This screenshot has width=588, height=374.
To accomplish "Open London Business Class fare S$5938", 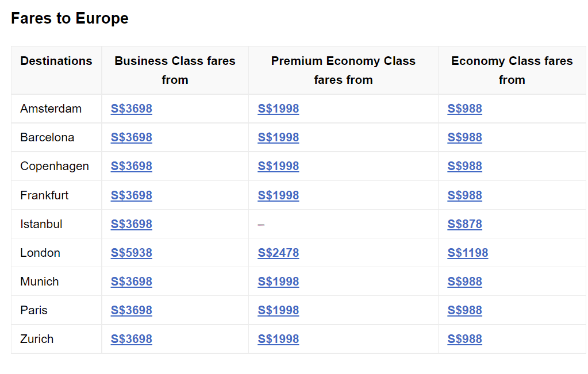I will (x=131, y=253).
